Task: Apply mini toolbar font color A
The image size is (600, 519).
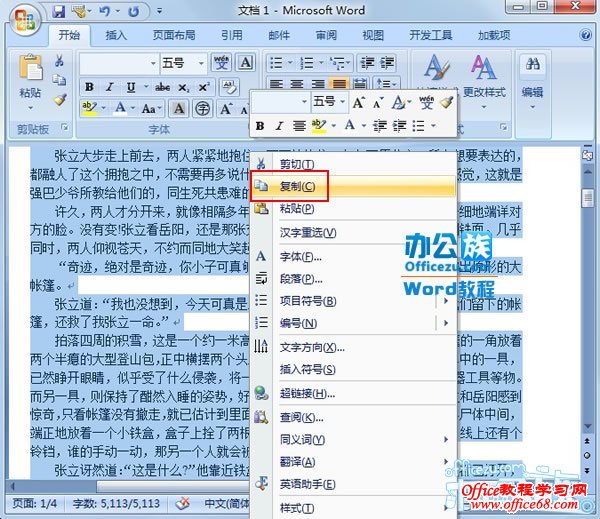Action: 349,125
